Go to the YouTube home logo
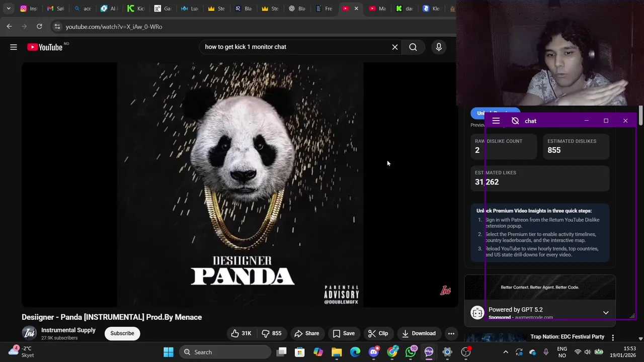 (x=45, y=47)
